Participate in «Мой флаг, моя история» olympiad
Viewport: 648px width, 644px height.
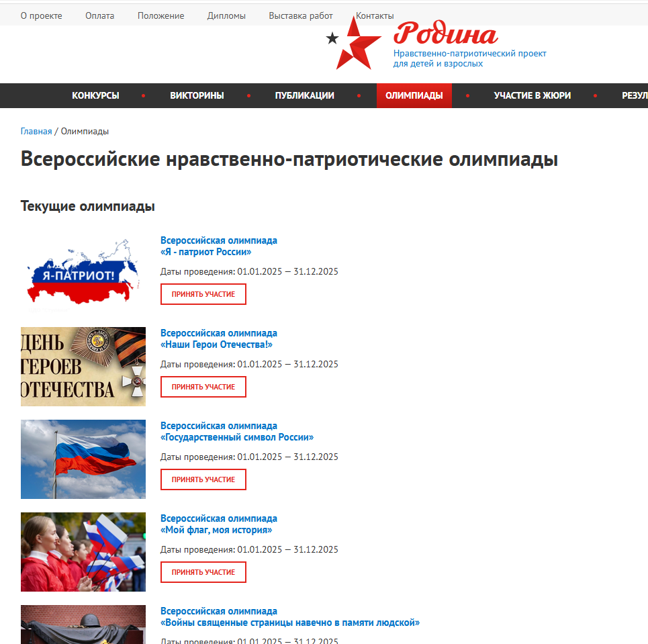[x=203, y=571]
